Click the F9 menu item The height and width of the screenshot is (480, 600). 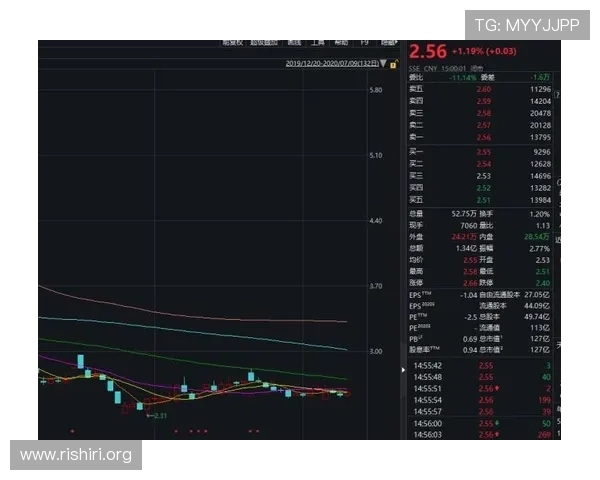(364, 42)
